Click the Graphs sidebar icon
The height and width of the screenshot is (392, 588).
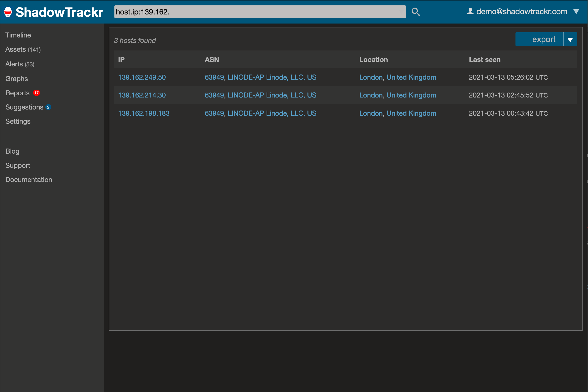click(17, 78)
